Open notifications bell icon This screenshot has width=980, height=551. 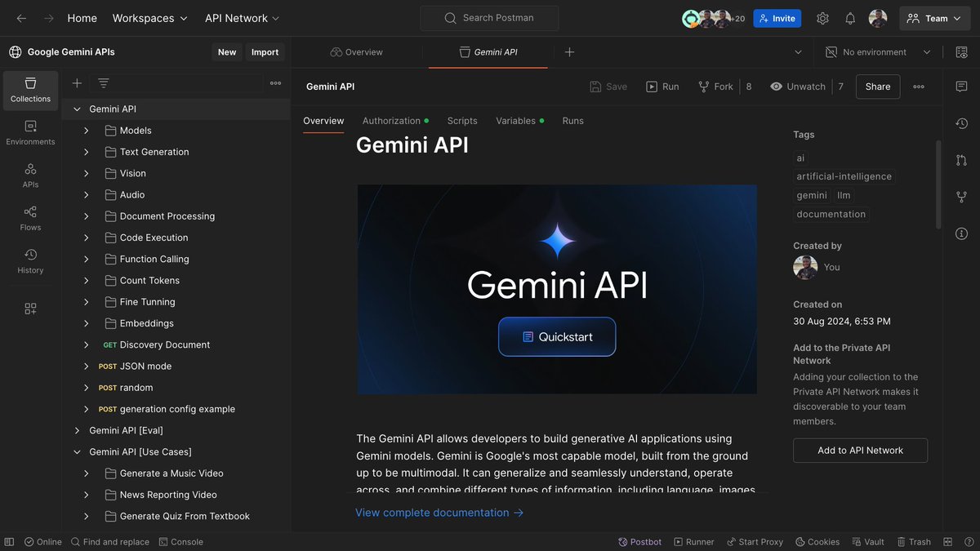[x=850, y=18]
